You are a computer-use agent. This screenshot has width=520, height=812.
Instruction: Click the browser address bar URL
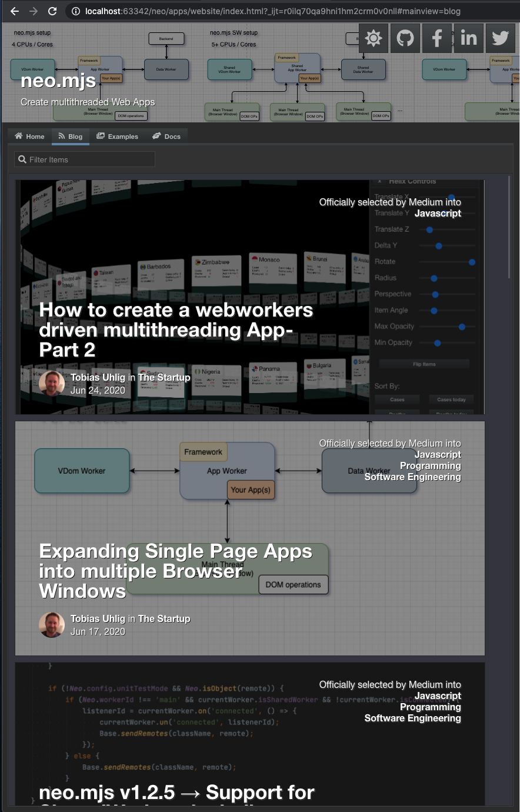273,11
